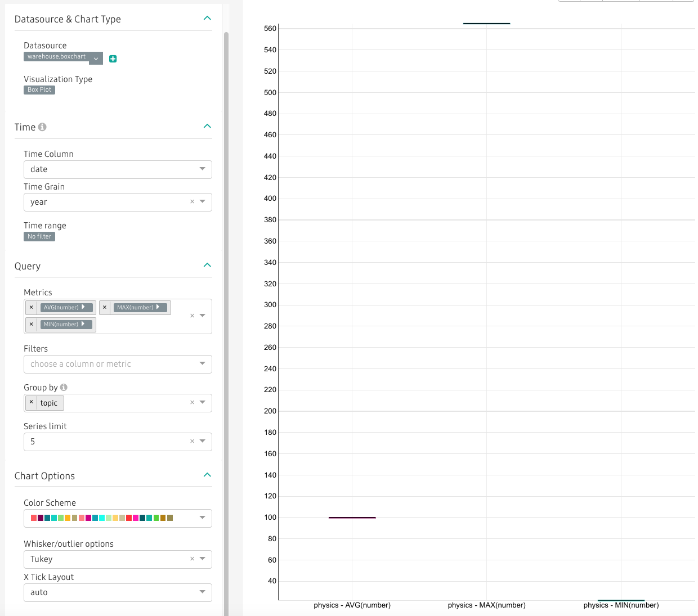This screenshot has height=616, width=698.
Task: Open the Group by info icon
Action: pyautogui.click(x=64, y=387)
